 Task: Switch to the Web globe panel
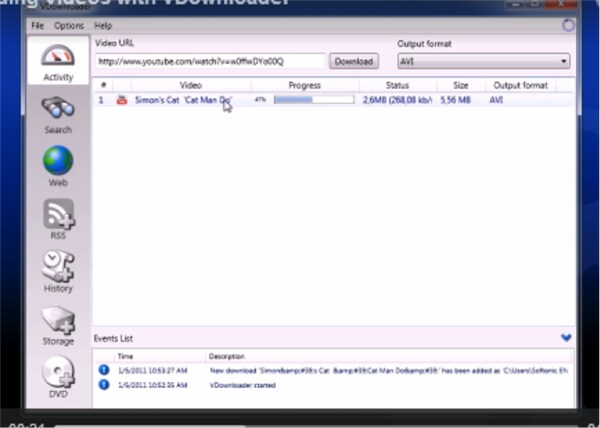[x=58, y=166]
